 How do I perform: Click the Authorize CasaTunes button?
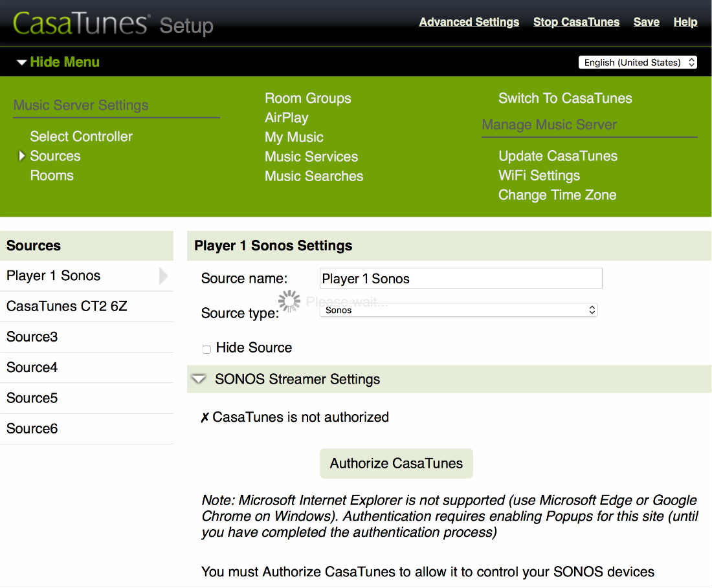396,463
